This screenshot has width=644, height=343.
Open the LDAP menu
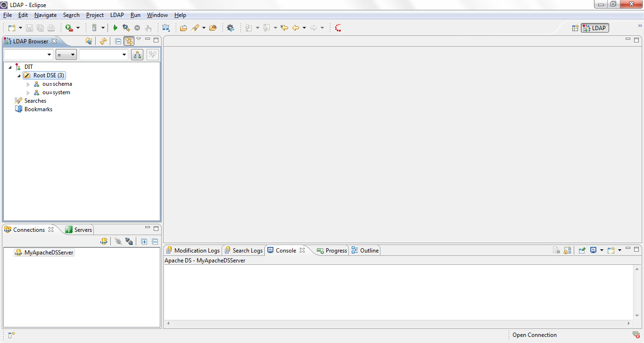click(117, 15)
